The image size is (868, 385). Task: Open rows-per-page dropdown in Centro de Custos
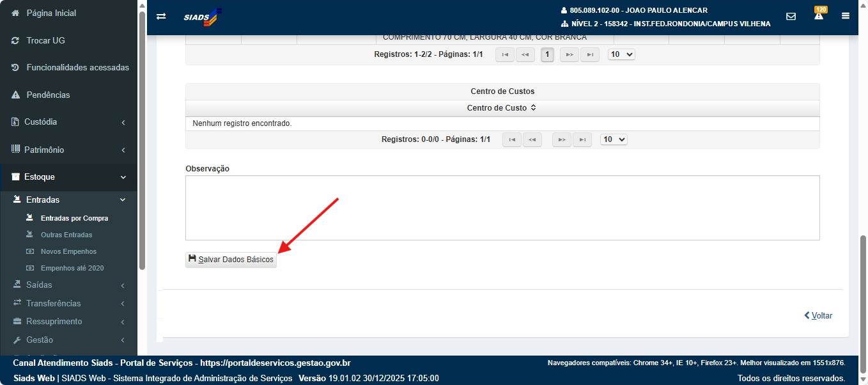coord(614,139)
